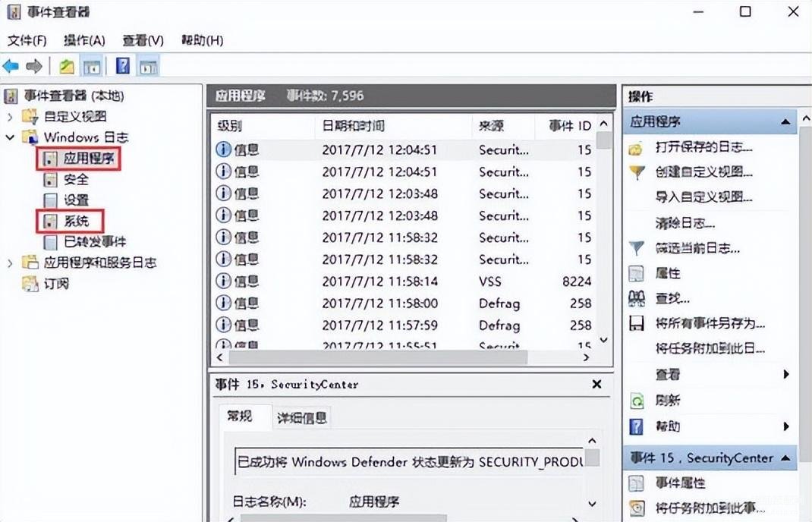The image size is (812, 522).
Task: Click 清除日志 action
Action: 685,223
